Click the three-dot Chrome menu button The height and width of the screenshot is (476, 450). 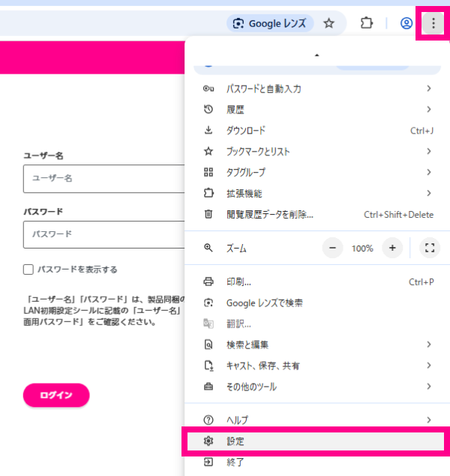click(433, 23)
